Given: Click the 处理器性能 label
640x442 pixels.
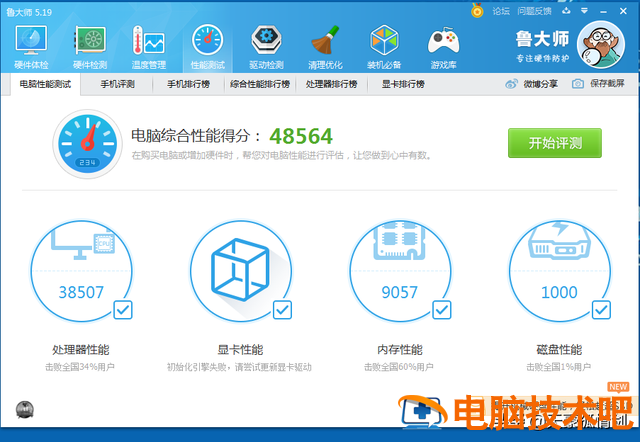Looking at the screenshot, I should click(81, 350).
